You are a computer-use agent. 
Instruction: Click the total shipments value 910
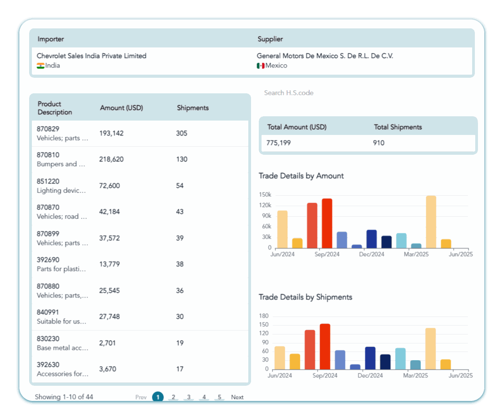point(378,143)
